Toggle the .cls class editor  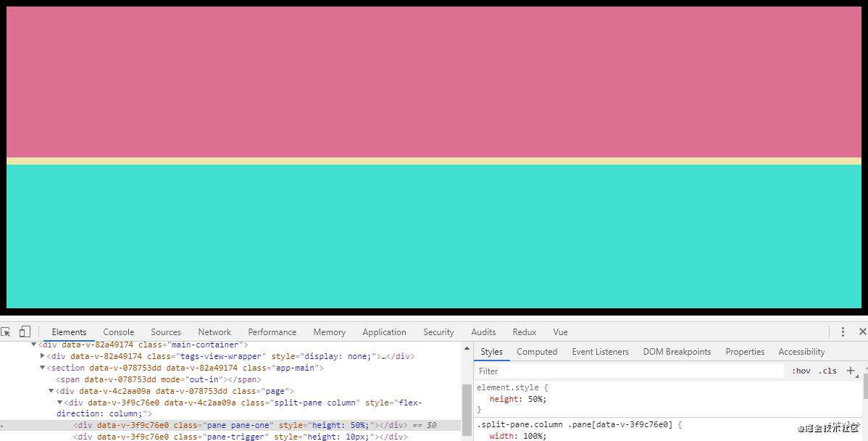[827, 371]
